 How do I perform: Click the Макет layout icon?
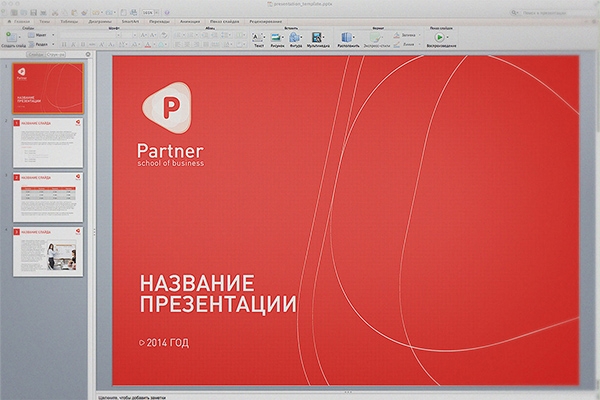tap(31, 35)
